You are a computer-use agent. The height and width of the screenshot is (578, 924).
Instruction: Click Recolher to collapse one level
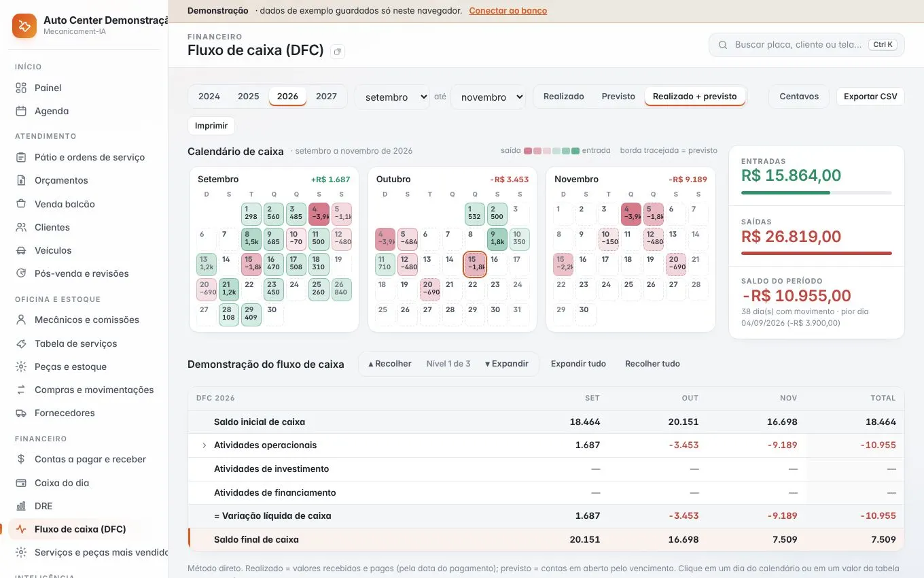coord(390,364)
